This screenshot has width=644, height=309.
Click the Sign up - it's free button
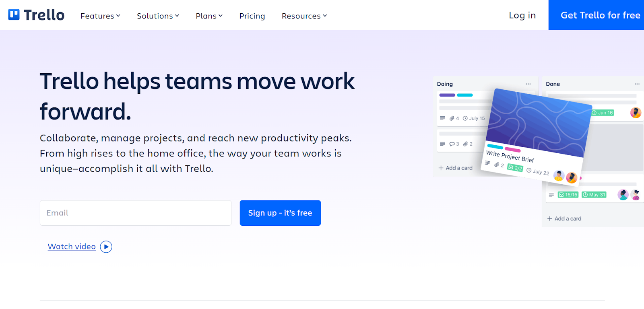pyautogui.click(x=280, y=213)
